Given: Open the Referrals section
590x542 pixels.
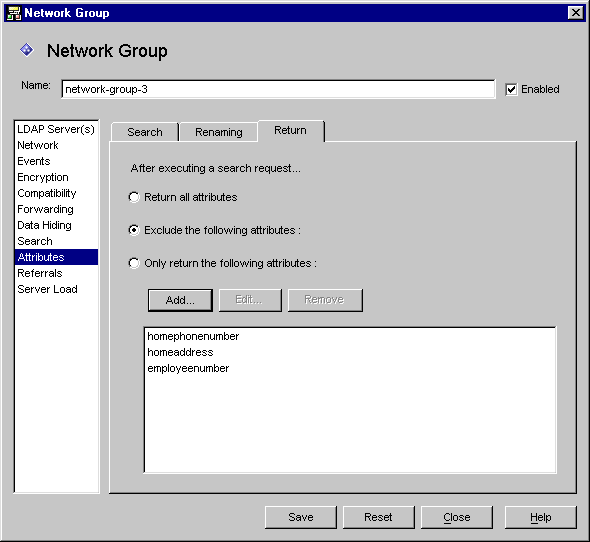Looking at the screenshot, I should coord(56,273).
